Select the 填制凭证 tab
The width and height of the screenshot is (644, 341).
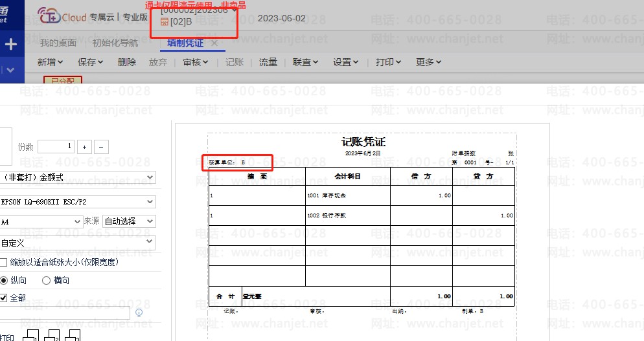pos(185,43)
